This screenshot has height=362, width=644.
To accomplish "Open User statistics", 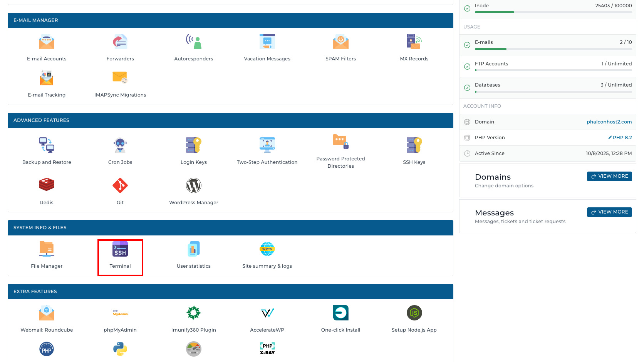I will click(x=194, y=255).
